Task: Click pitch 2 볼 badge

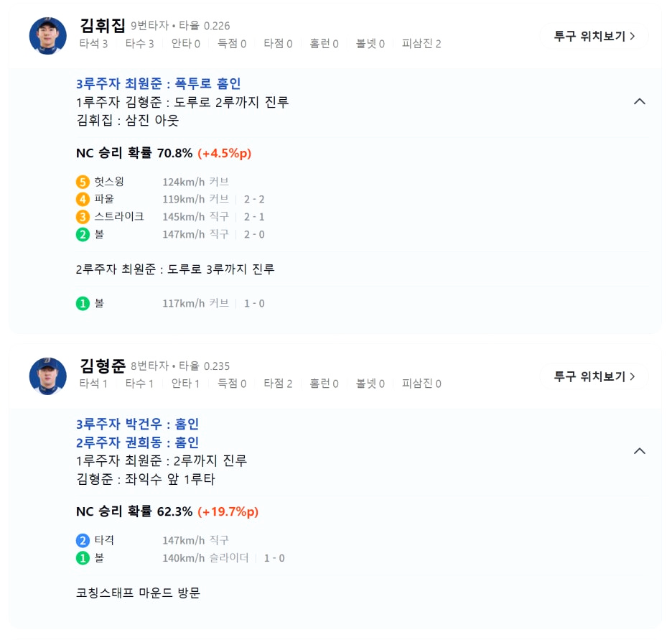Action: (83, 233)
